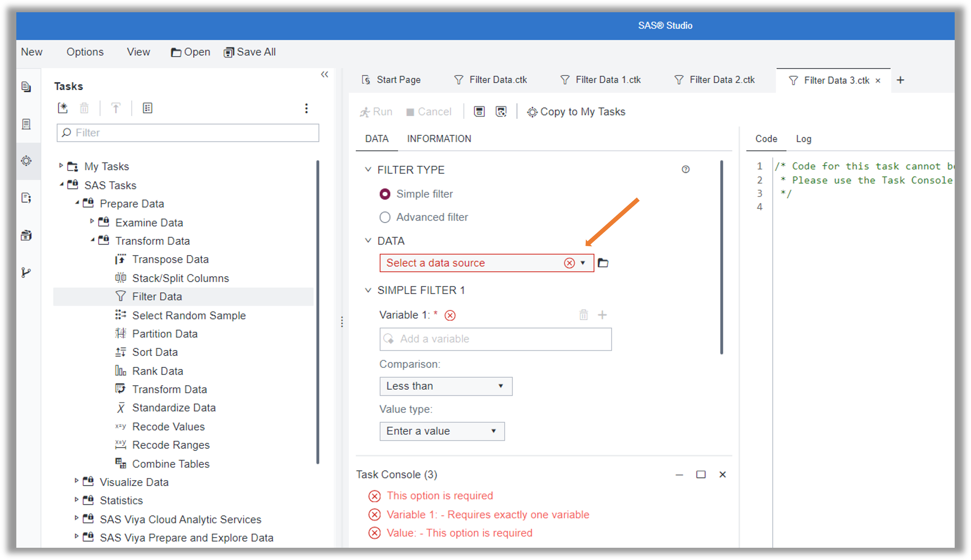Image resolution: width=971 pixels, height=560 pixels.
Task: Click the delete trash icon in Tasks toolbar
Action: pos(84,108)
